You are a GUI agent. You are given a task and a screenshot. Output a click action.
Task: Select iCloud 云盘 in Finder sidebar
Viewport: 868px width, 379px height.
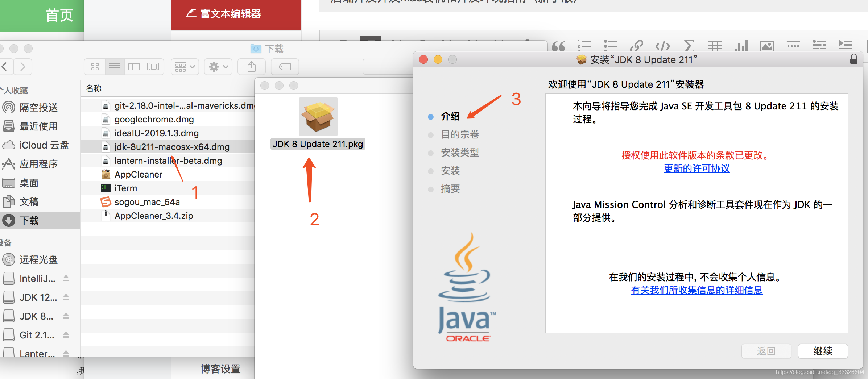point(40,145)
